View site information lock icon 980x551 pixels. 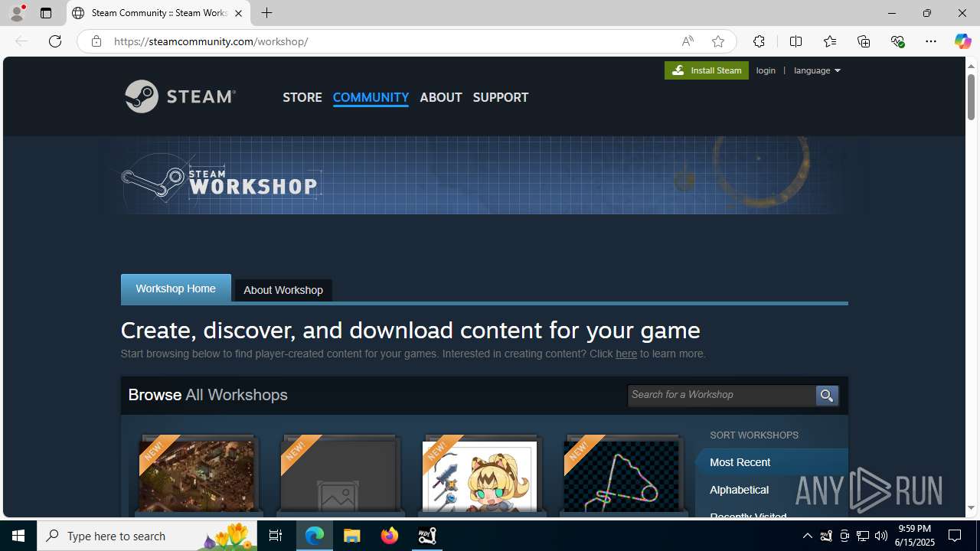click(x=96, y=41)
